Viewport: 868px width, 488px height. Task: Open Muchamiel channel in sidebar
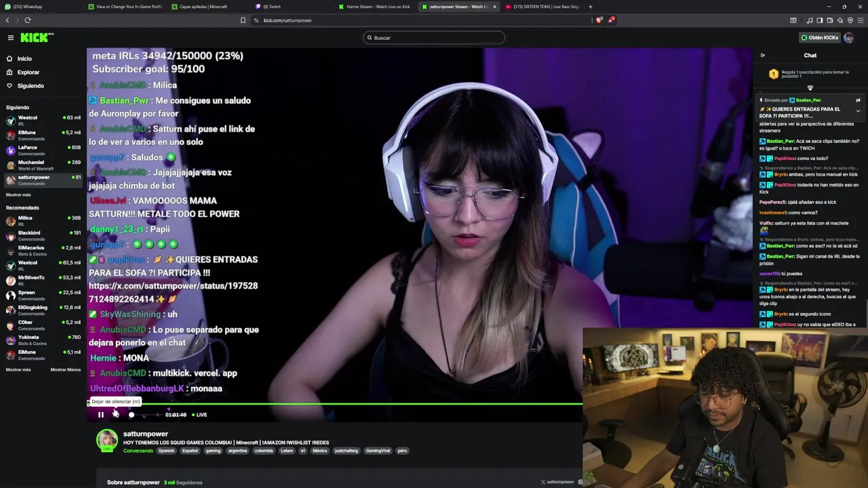[42, 165]
